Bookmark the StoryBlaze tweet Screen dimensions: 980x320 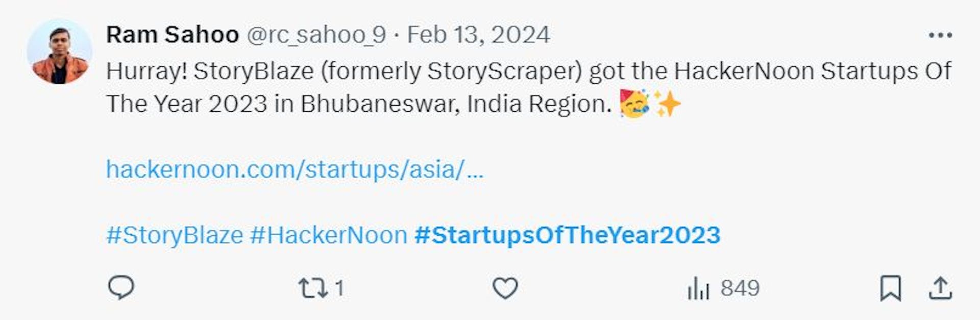(x=890, y=288)
